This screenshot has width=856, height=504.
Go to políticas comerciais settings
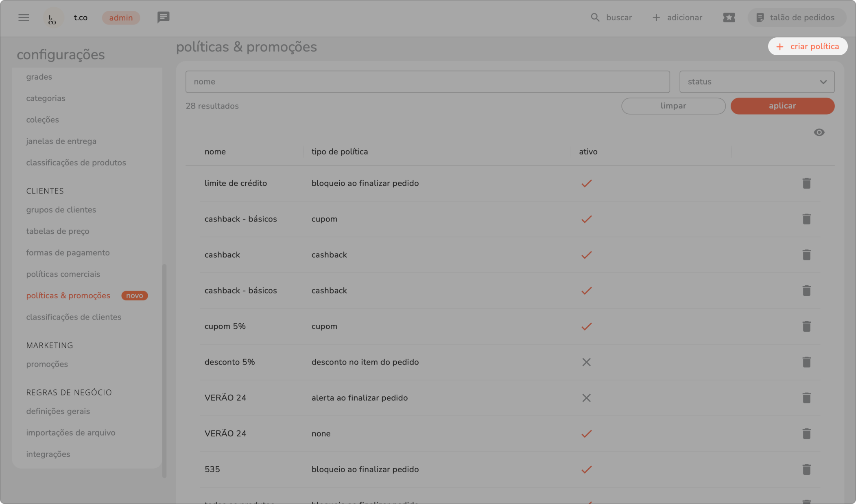coord(63,274)
